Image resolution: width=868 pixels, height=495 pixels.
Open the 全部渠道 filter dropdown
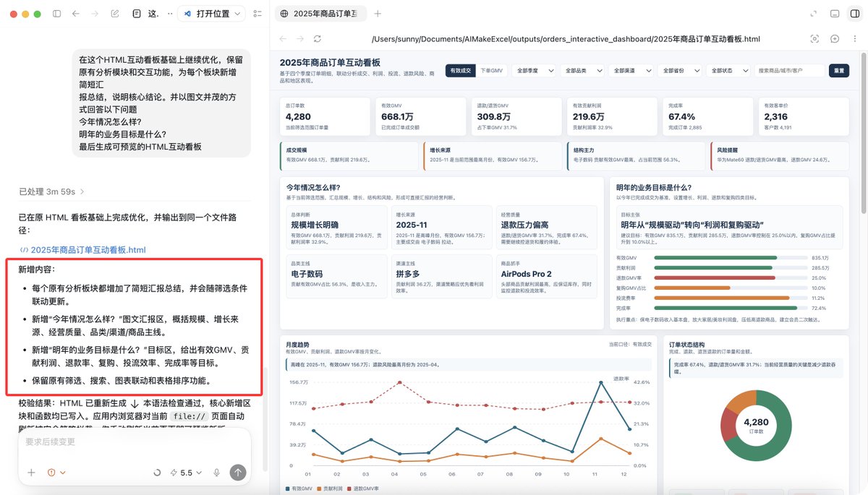[x=631, y=71]
